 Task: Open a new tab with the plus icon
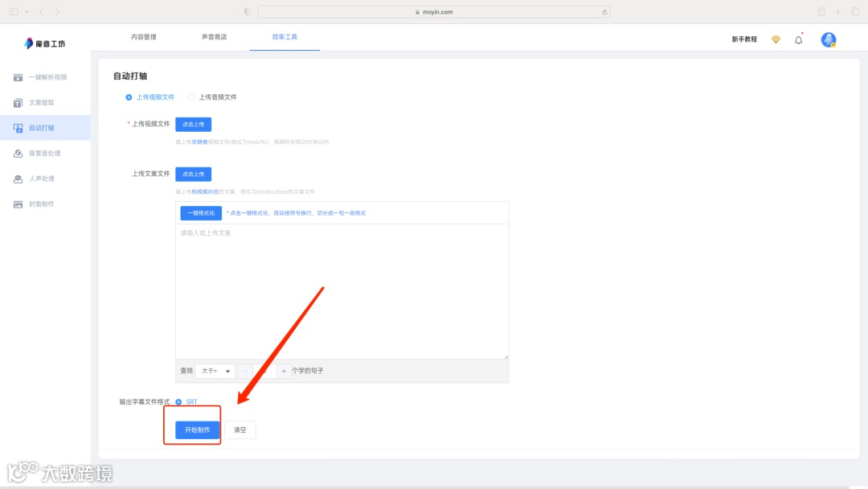tap(838, 11)
